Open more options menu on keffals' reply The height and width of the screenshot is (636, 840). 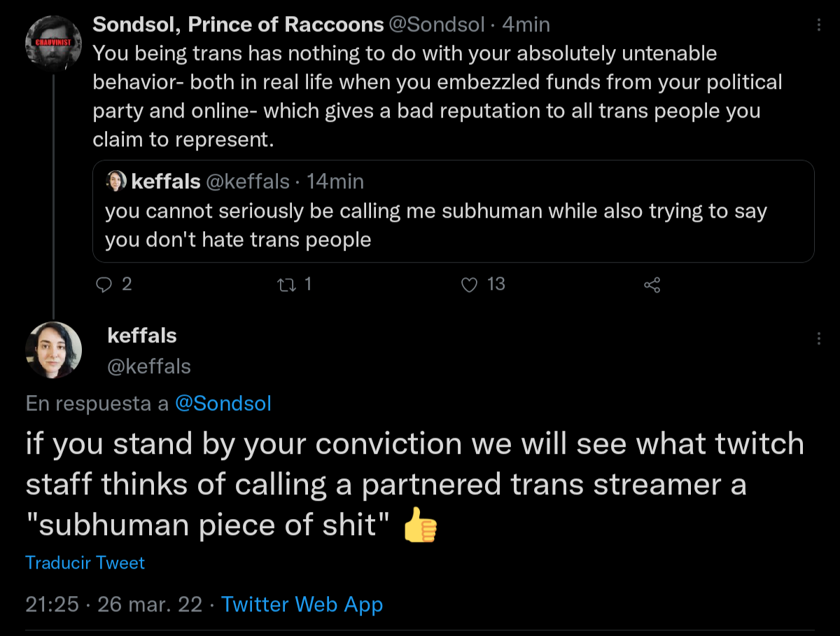pyautogui.click(x=819, y=339)
